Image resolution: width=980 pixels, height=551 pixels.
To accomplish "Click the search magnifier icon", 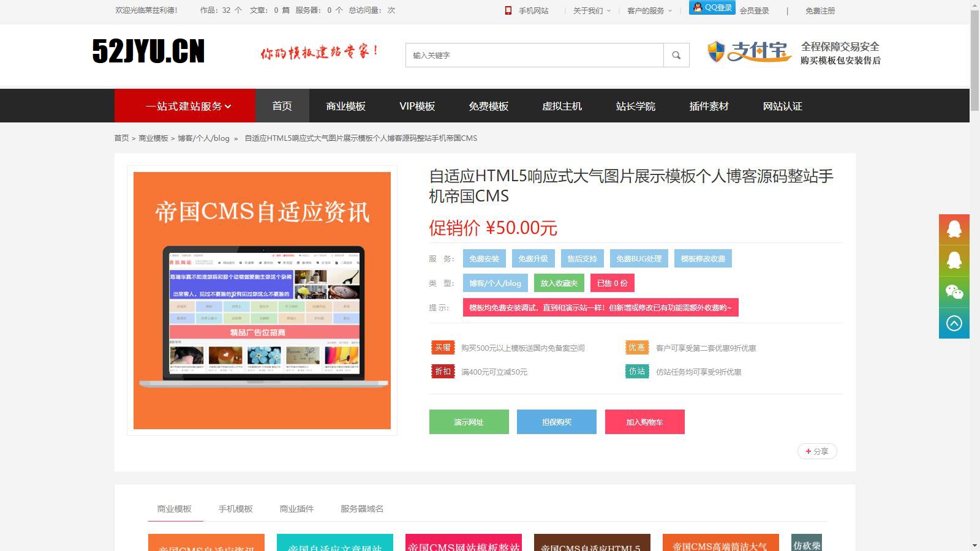I will tap(676, 55).
